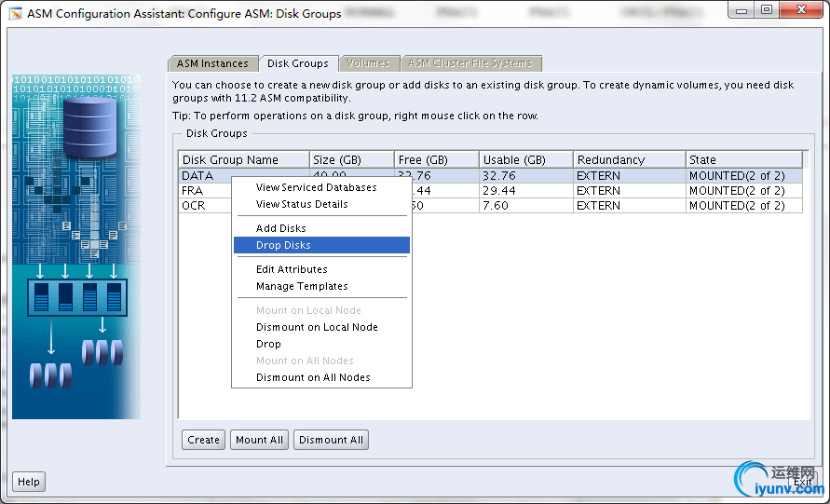The image size is (830, 504).
Task: Click the State column header
Action: click(x=743, y=160)
